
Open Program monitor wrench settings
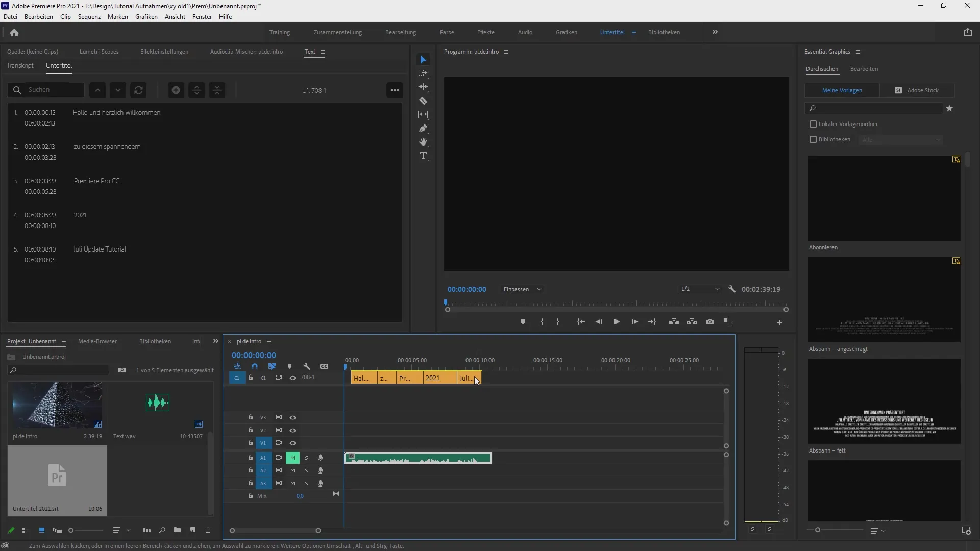click(732, 289)
